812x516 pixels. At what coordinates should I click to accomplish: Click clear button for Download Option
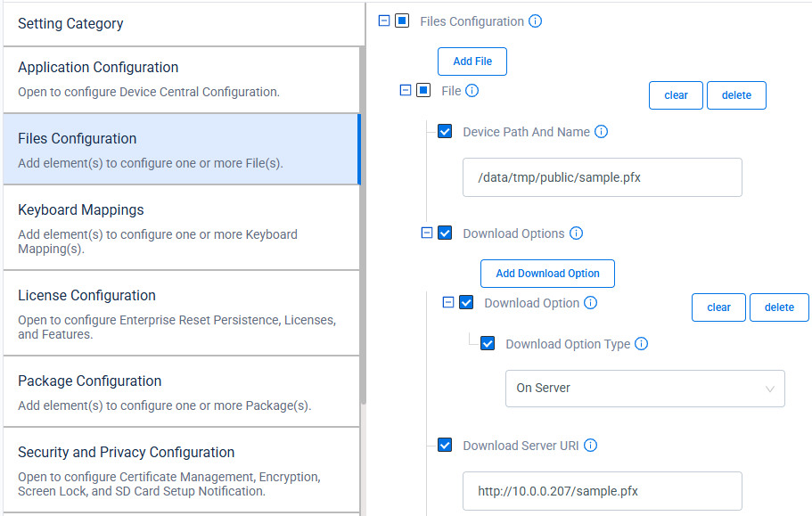[x=718, y=307]
